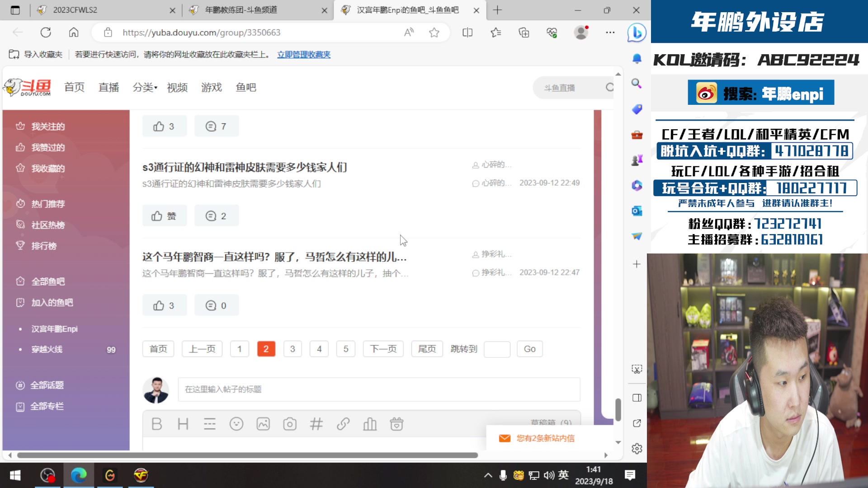Open the emoji picker in editor toolbar
868x488 pixels.
click(x=236, y=424)
